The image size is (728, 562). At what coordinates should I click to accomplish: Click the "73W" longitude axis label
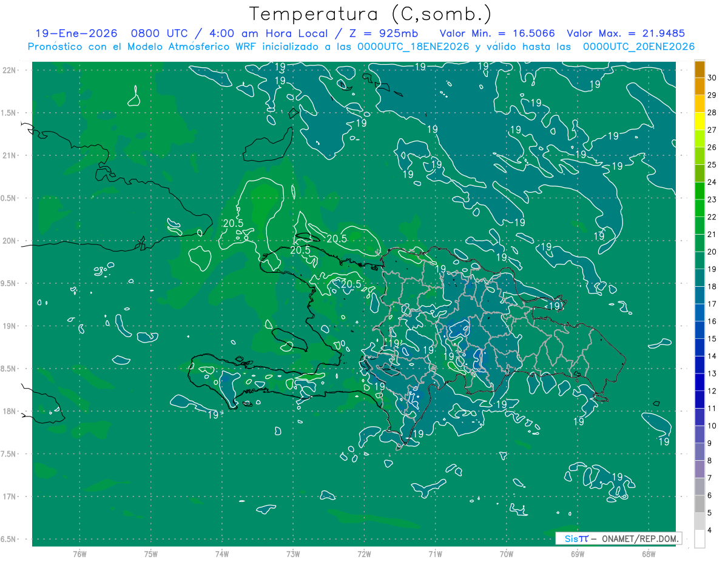click(293, 554)
